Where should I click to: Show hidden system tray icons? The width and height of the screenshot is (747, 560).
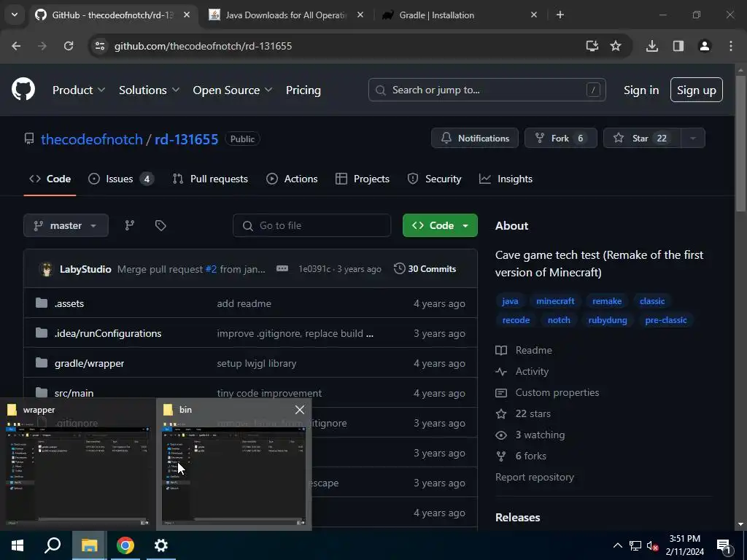pyautogui.click(x=617, y=545)
